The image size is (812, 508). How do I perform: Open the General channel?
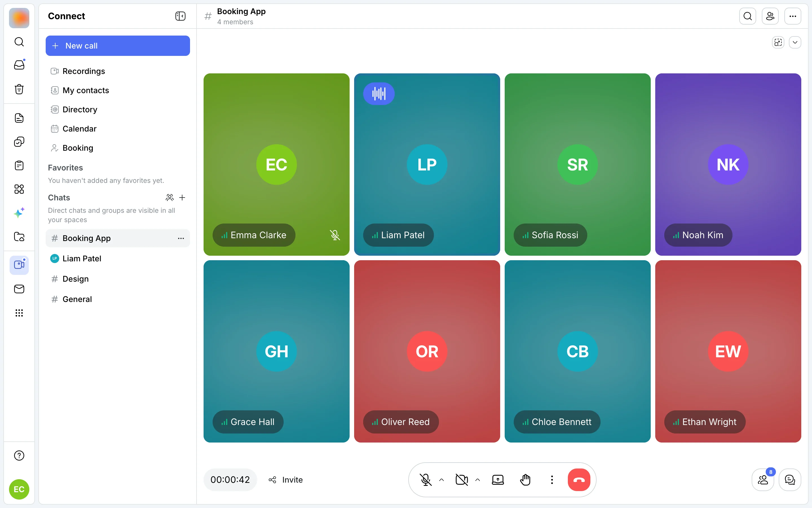pos(118,299)
